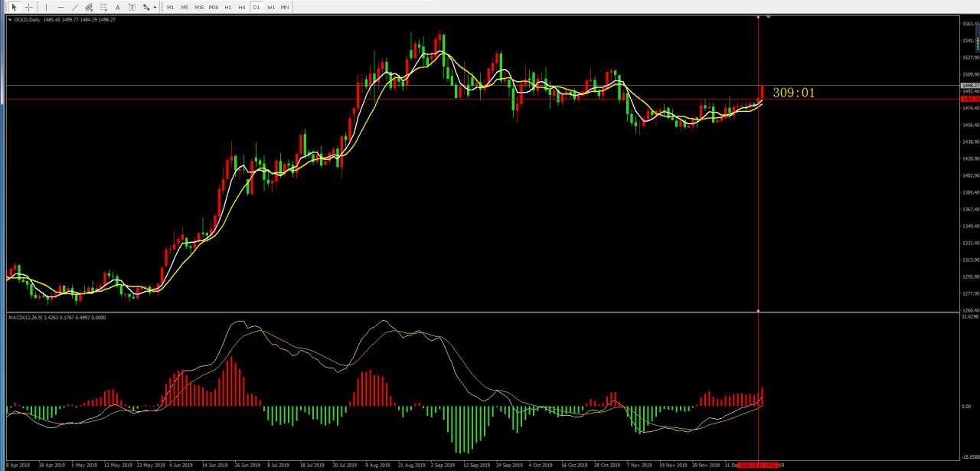Switch to M30 timeframe
The height and width of the screenshot is (471, 980).
pyautogui.click(x=214, y=7)
